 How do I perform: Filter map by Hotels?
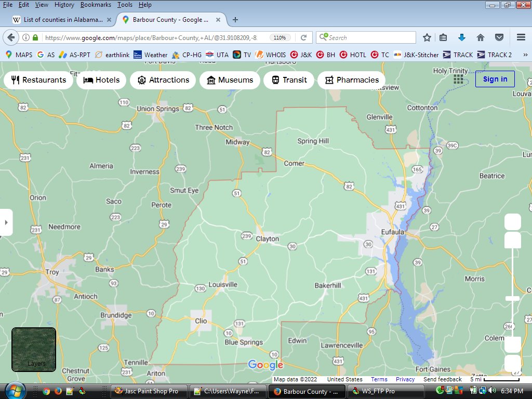click(x=101, y=80)
